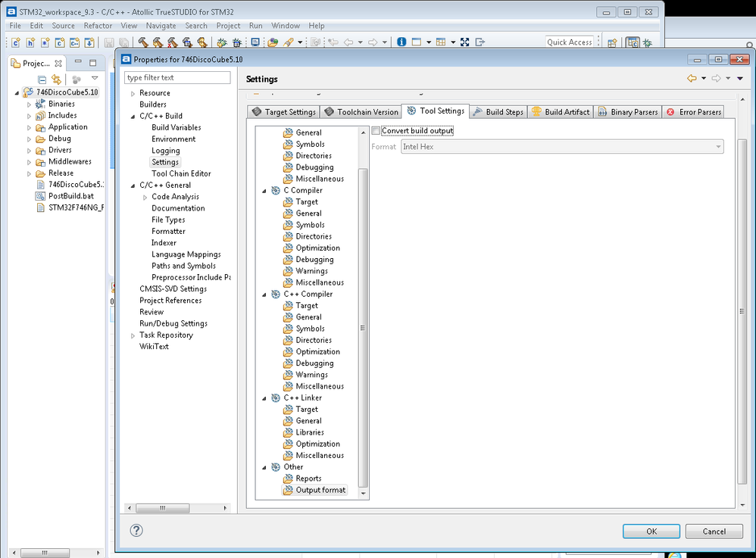Expand the Resource node in properties tree
The height and width of the screenshot is (558, 756).
[133, 93]
